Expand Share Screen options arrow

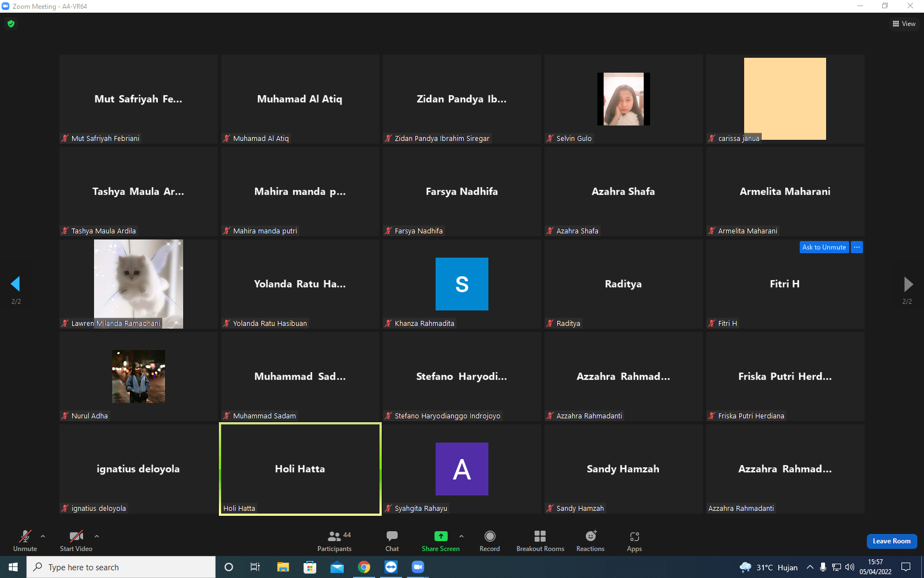click(461, 536)
